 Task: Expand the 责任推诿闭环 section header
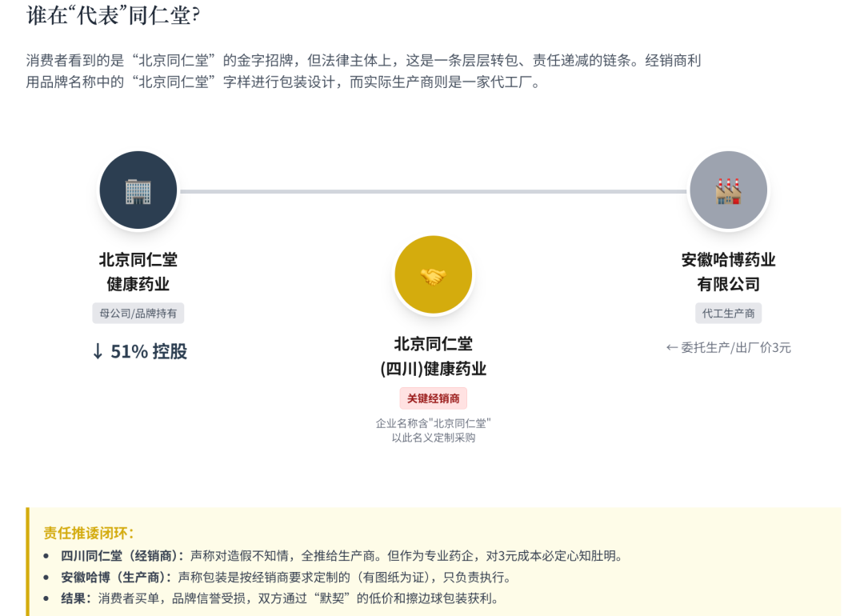[x=88, y=530]
